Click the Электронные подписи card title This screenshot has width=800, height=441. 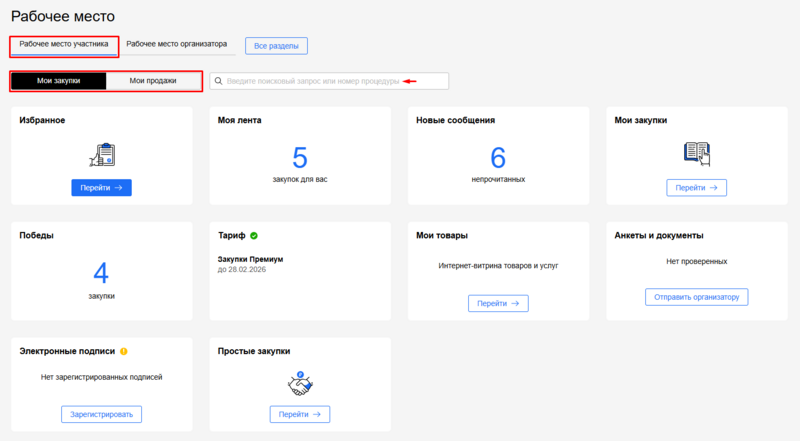67,351
